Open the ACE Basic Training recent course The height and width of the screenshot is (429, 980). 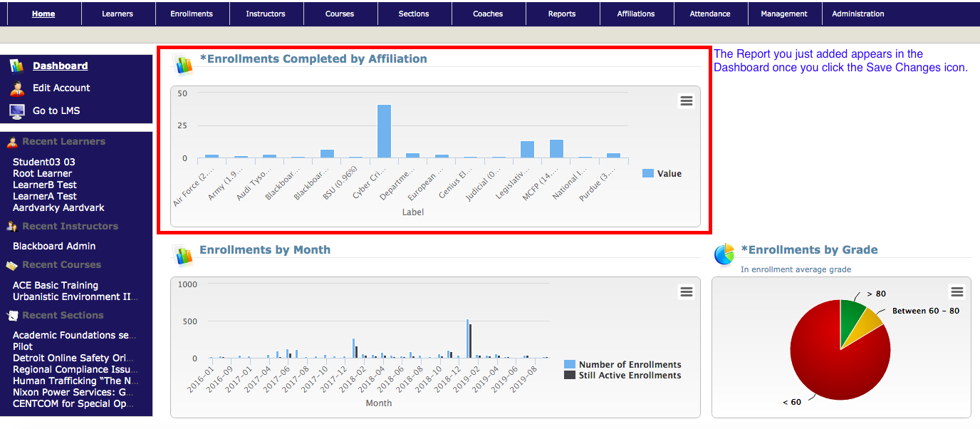pyautogui.click(x=56, y=285)
